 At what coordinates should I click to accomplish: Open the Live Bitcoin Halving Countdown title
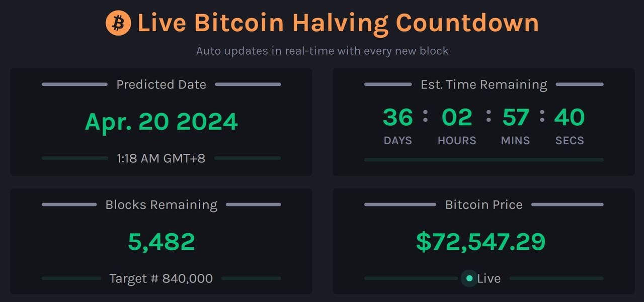337,22
